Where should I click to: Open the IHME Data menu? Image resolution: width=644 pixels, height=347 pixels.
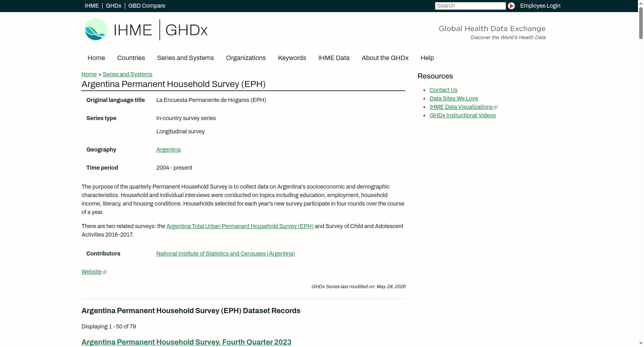pos(334,58)
